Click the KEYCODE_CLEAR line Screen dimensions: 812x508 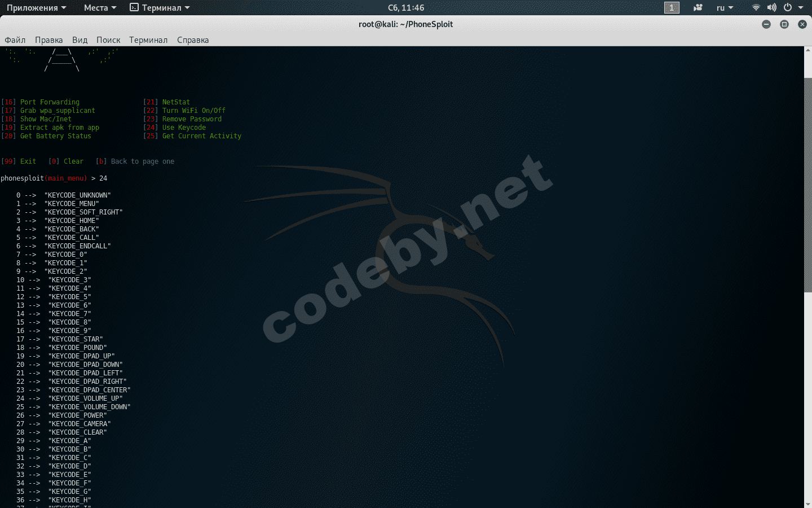[x=61, y=432]
